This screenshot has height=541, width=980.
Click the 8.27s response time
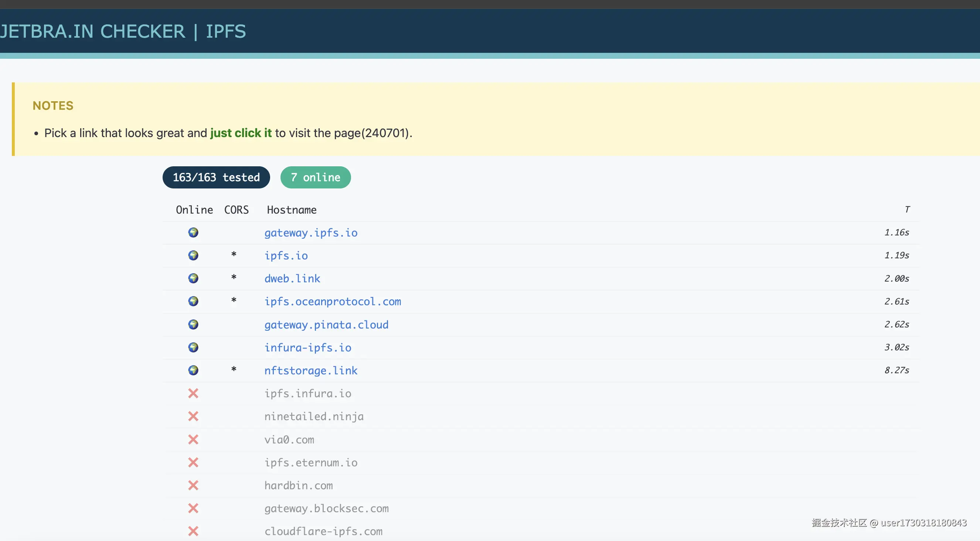click(897, 370)
